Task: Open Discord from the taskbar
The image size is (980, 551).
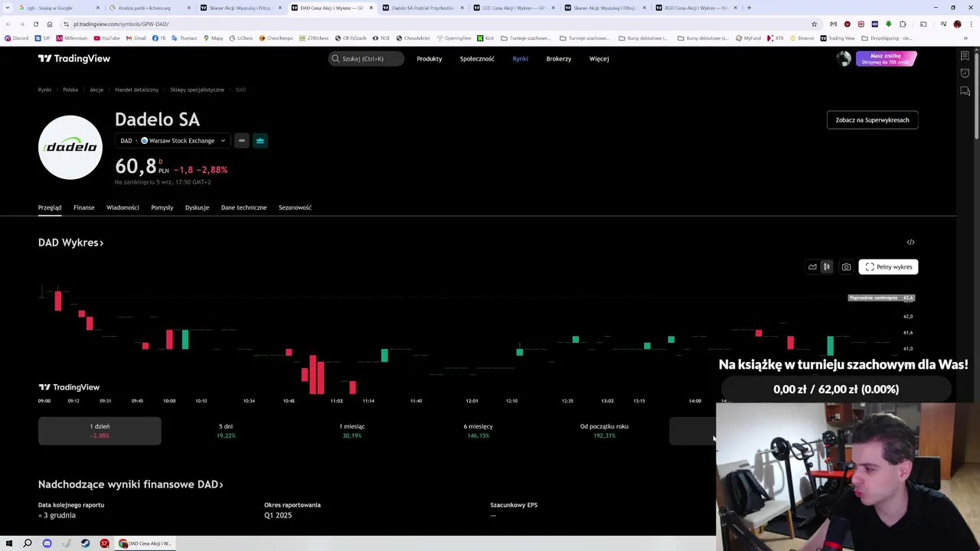Action: 47,543
